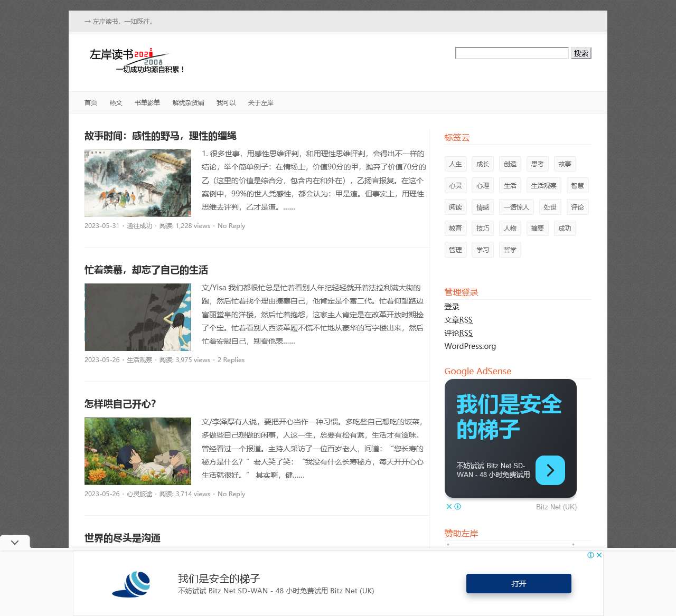Open the 解忧杂货铺 menu item
The image size is (676, 616).
pyautogui.click(x=188, y=102)
